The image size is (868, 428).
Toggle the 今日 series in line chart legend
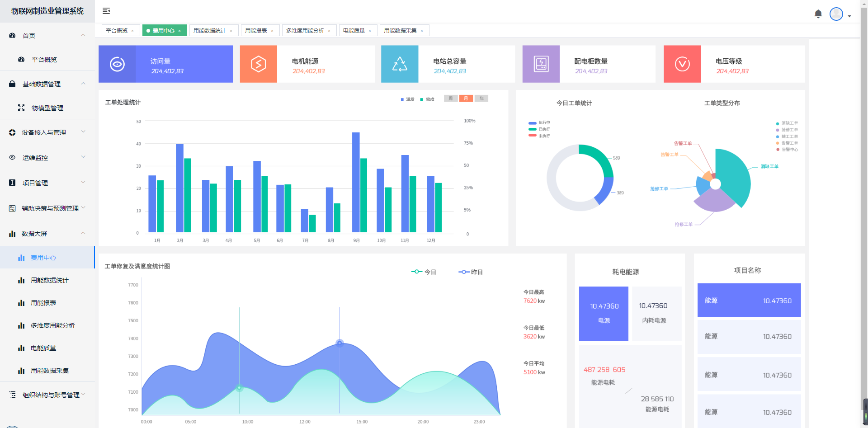coord(424,272)
